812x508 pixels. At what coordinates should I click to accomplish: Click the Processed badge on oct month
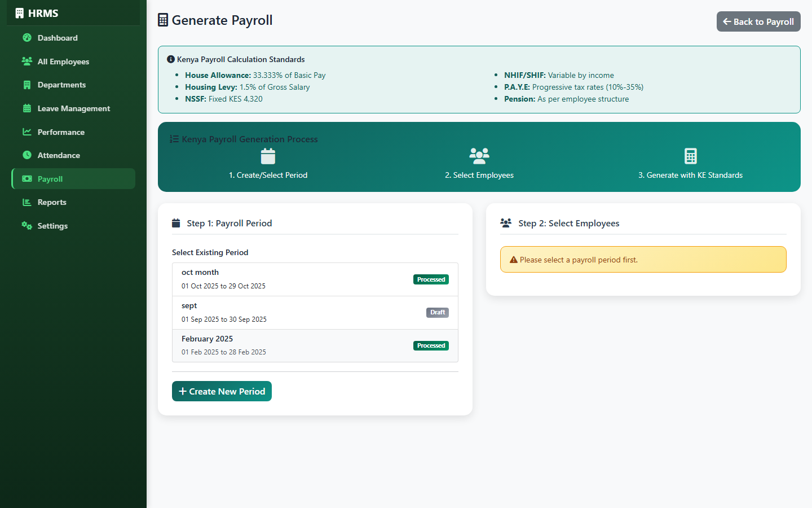[431, 279]
